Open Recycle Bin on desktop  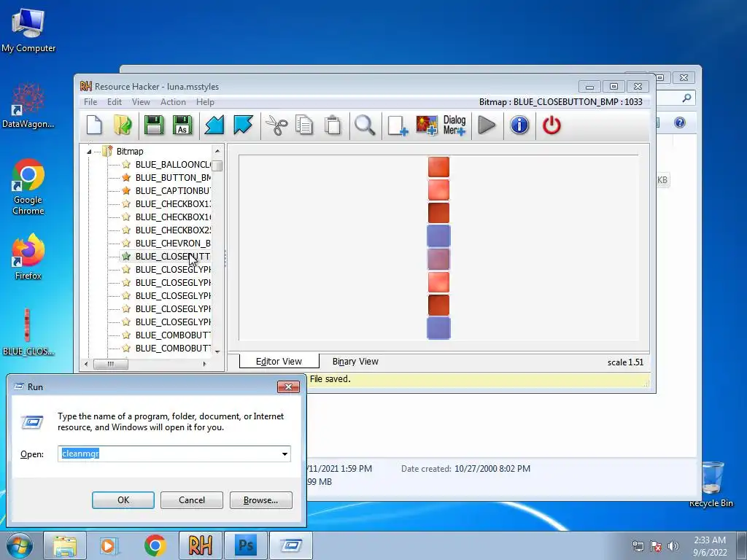[711, 484]
